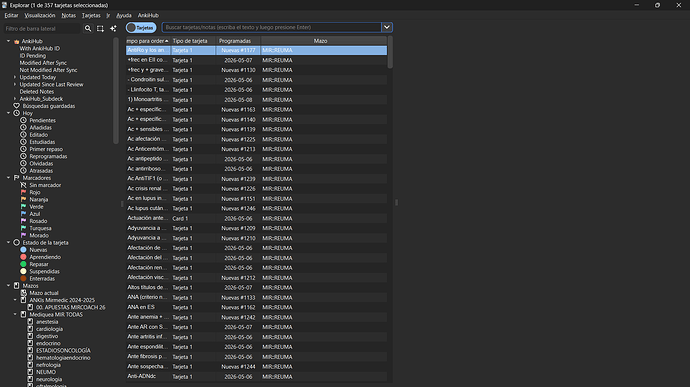The image size is (690, 387).
Task: Click the deck icon beside NEUMO
Action: pyautogui.click(x=30, y=372)
